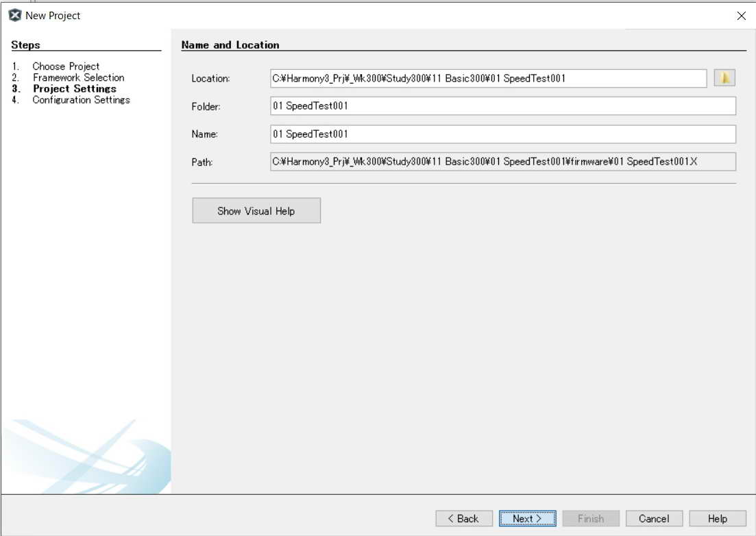Focus the Name input field
Screen dimensions: 756x536
(502, 134)
